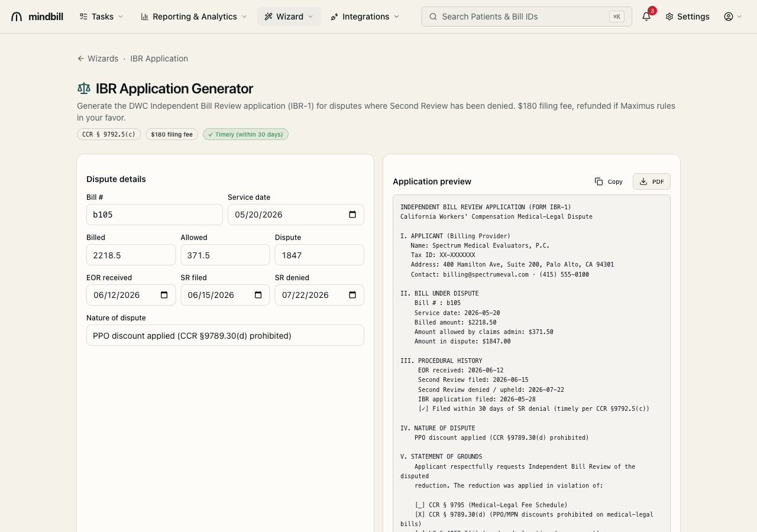Expand the Integrations chevron
757x532 pixels.
396,17
